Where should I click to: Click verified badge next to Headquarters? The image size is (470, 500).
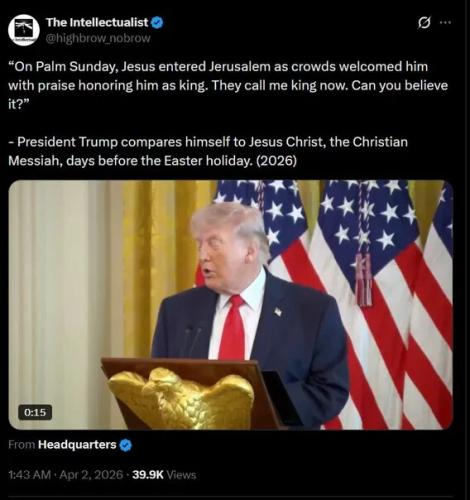pyautogui.click(x=126, y=445)
